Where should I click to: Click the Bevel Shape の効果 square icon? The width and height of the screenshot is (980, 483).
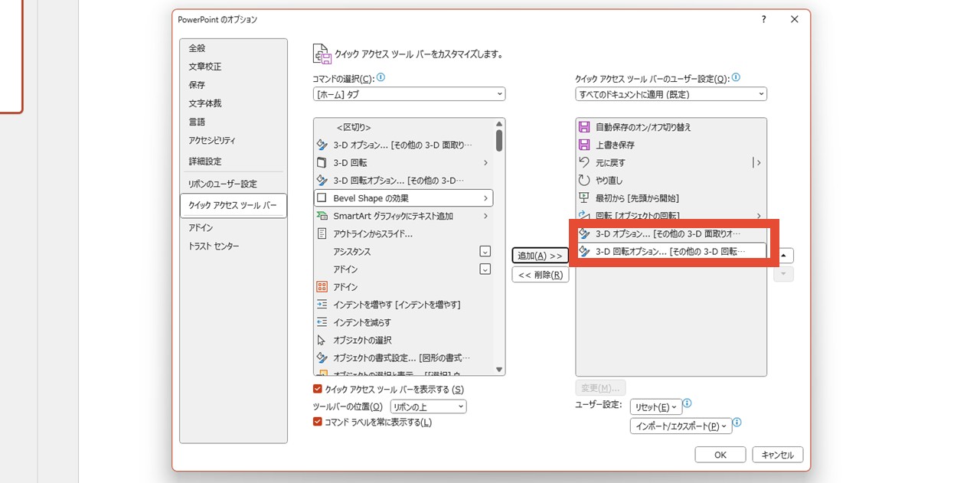coord(322,198)
